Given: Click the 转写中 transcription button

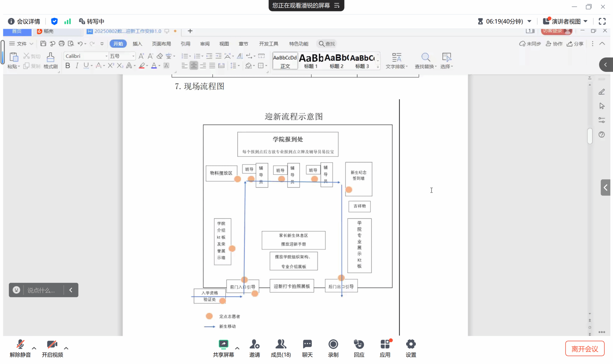Looking at the screenshot, I should click(92, 21).
